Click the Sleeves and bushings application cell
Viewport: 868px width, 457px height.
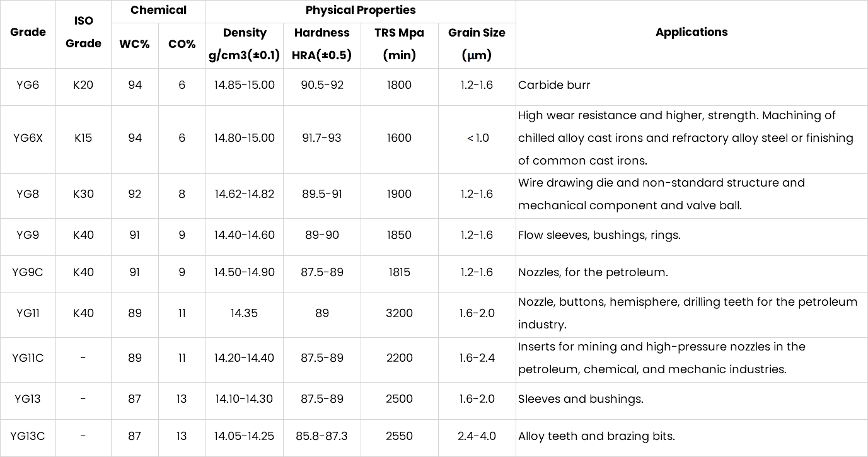(x=581, y=399)
